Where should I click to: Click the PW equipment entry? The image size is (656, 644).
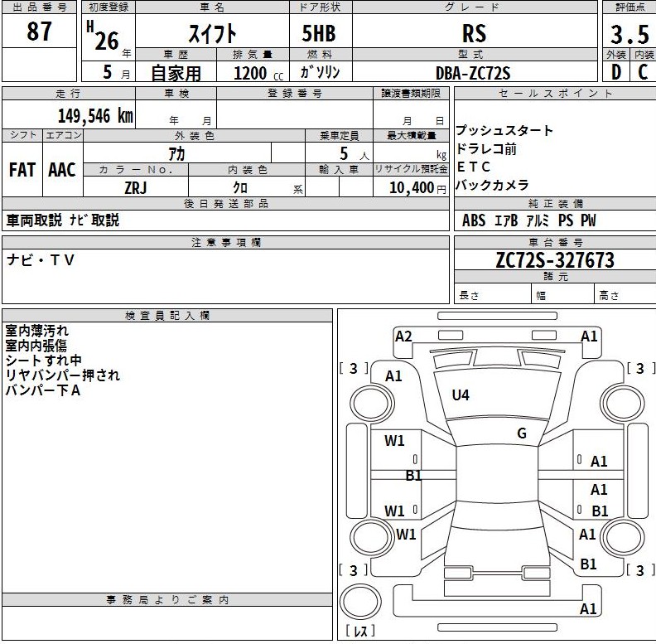click(x=588, y=220)
